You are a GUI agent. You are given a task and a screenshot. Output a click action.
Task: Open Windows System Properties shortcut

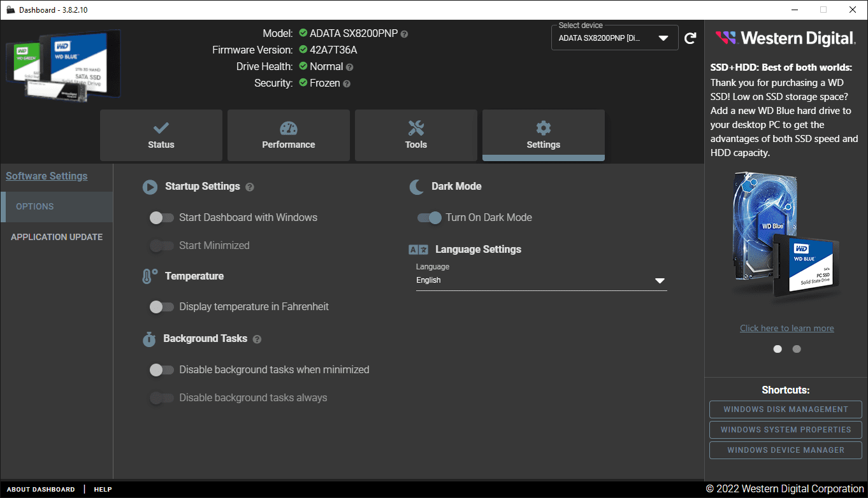[x=786, y=430]
